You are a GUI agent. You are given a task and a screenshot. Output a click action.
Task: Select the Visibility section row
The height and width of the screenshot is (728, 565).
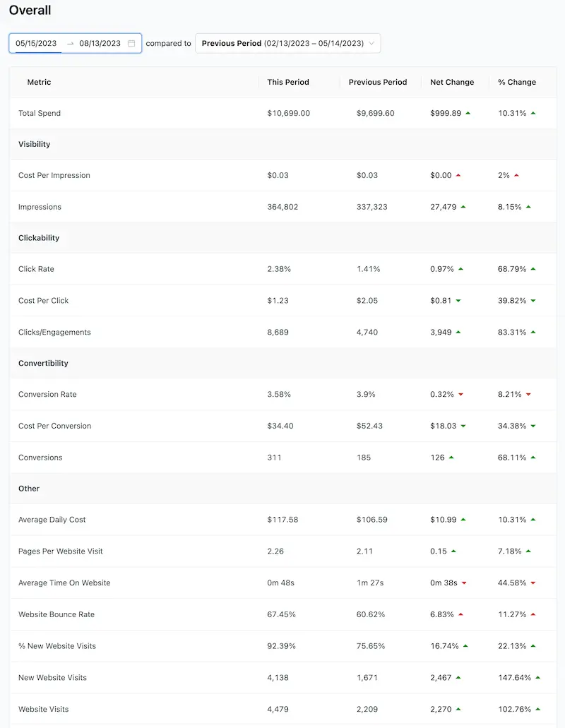pos(35,144)
